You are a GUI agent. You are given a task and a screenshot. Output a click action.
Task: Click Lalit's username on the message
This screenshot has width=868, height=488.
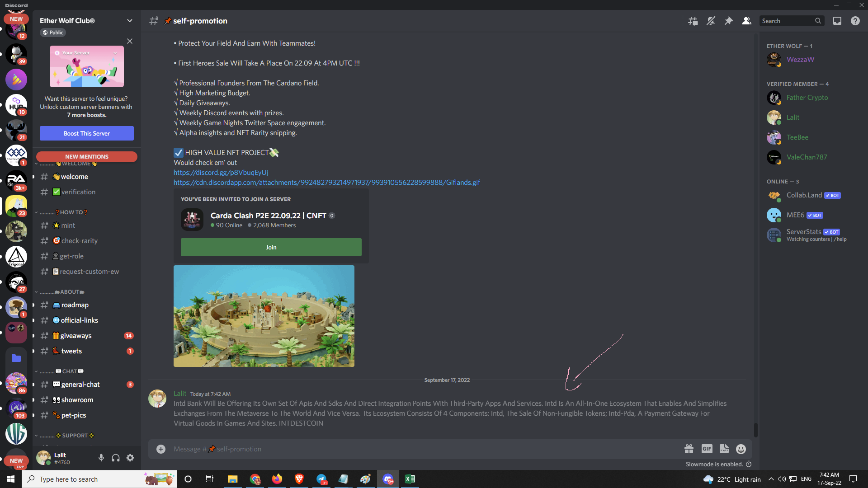tap(180, 394)
